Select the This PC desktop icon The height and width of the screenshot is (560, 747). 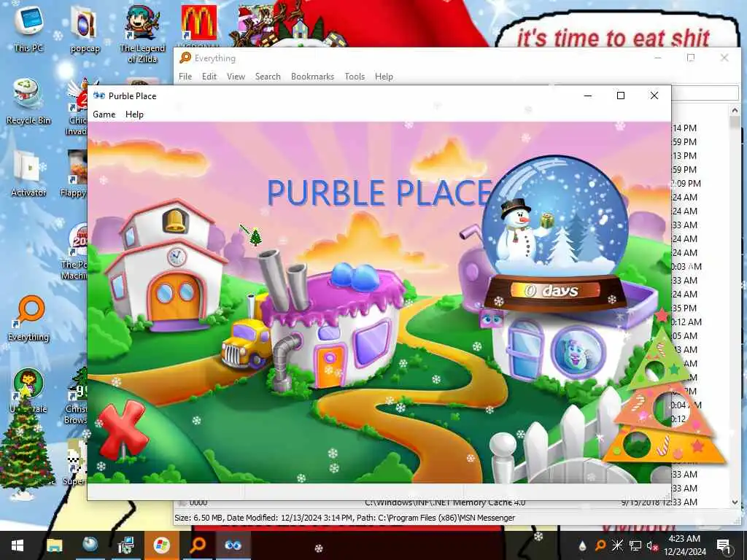28,28
